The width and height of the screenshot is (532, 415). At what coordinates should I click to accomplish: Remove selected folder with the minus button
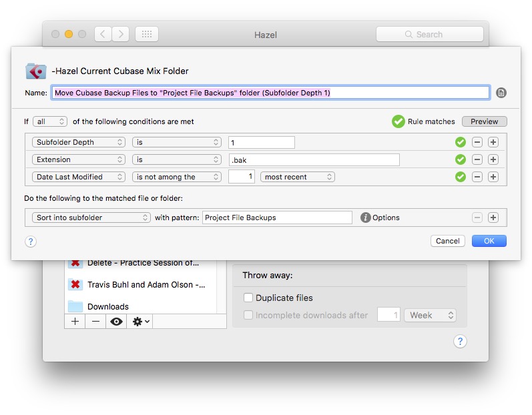click(x=95, y=321)
